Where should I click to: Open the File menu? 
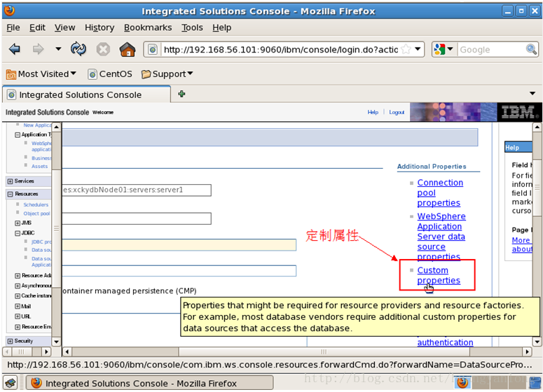[13, 27]
